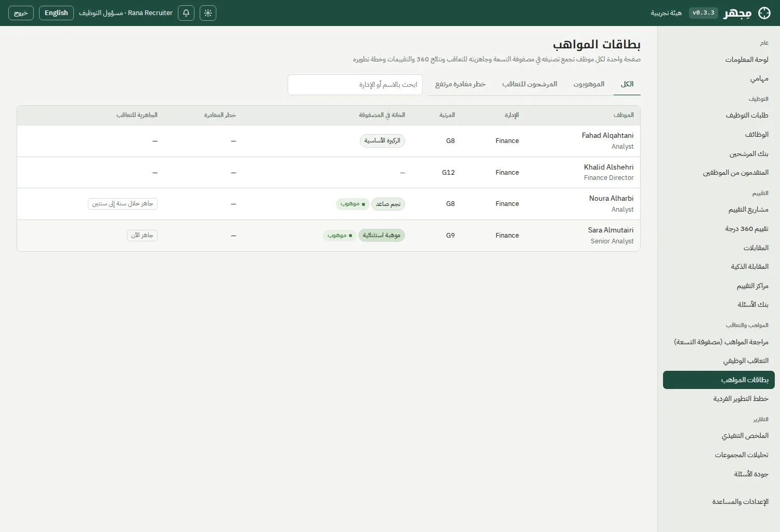The width and height of the screenshot is (780, 532).
Task: Click the Mujhir logo icon in header
Action: click(x=764, y=13)
